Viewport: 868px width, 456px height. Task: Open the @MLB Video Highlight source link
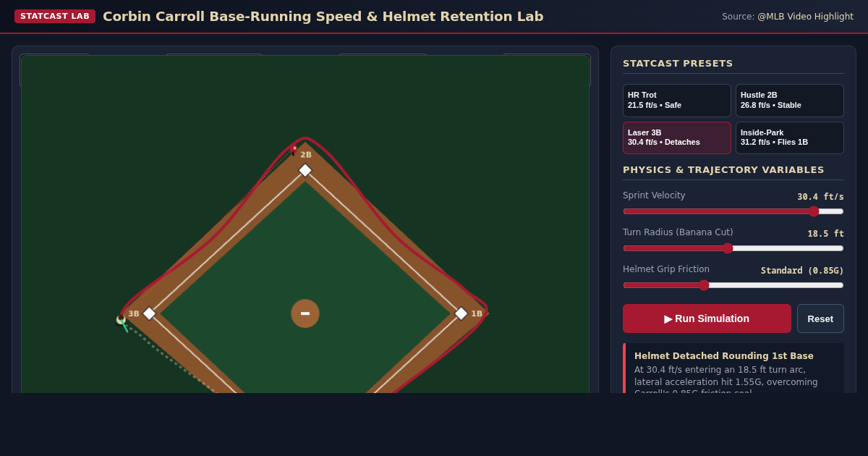pos(805,17)
